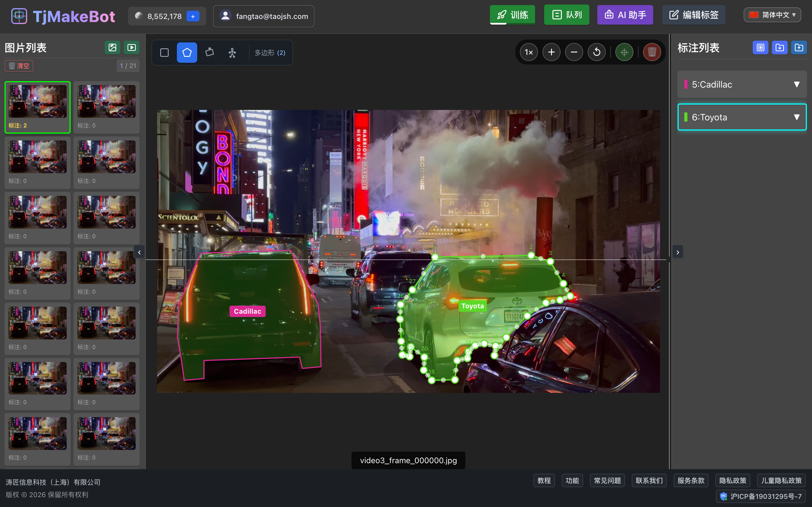Viewport: 812px width, 507px height.
Task: Click the pink Cadillac color swatch
Action: click(x=686, y=84)
